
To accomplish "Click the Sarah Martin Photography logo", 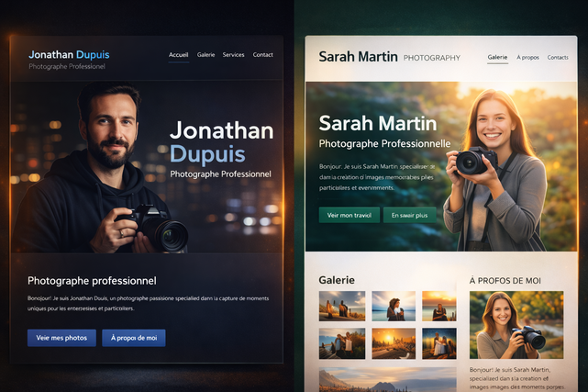I will pos(390,57).
